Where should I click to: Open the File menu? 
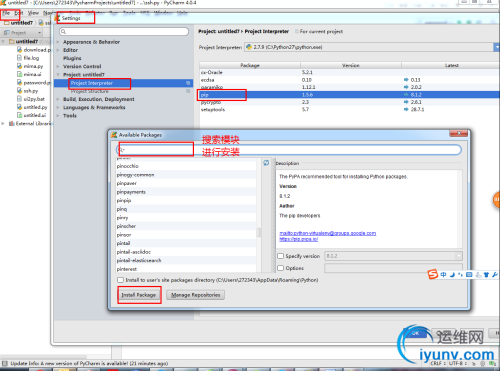(6, 13)
